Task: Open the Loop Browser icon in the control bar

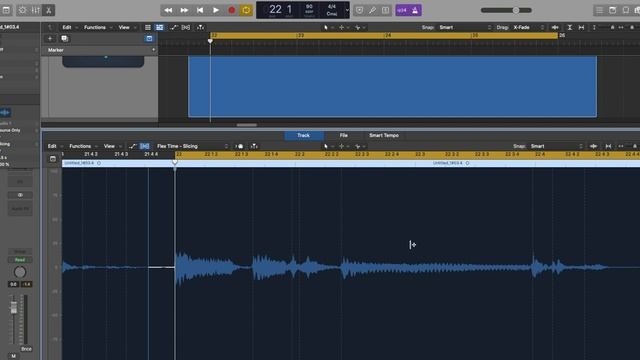Action: (625, 10)
